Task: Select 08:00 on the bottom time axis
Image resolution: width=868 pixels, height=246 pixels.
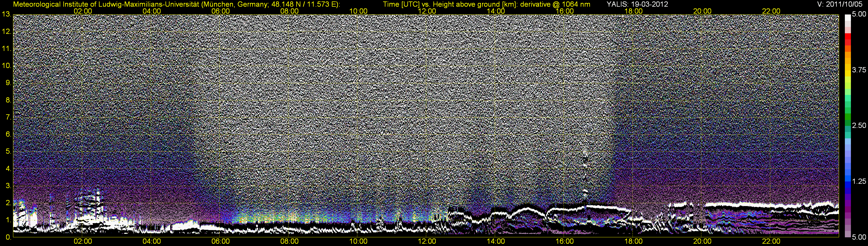Action: click(289, 242)
